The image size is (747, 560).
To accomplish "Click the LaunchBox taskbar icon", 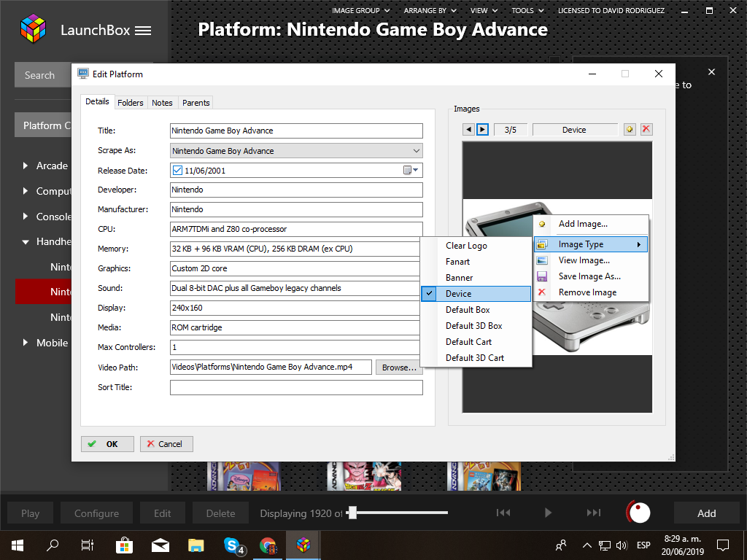I will click(303, 545).
